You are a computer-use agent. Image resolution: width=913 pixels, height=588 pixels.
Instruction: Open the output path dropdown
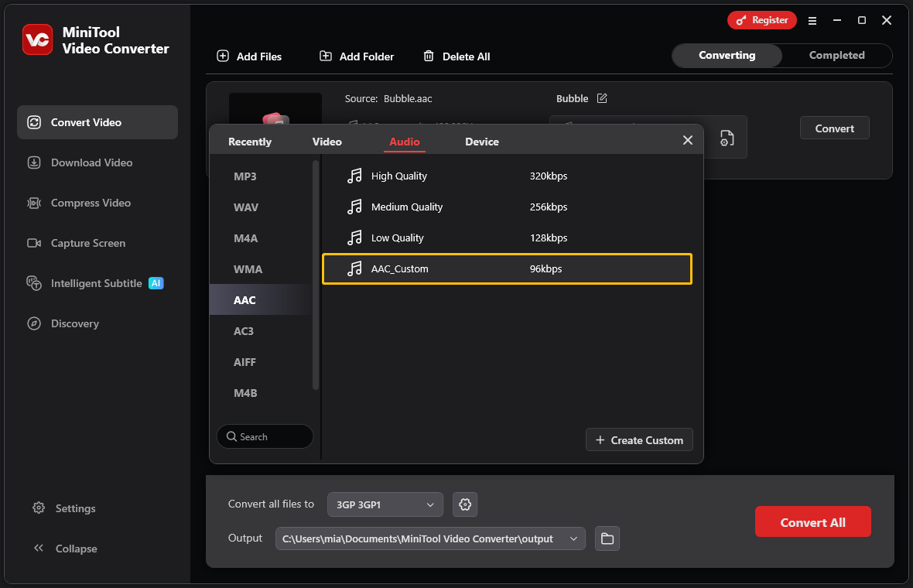tap(430, 538)
